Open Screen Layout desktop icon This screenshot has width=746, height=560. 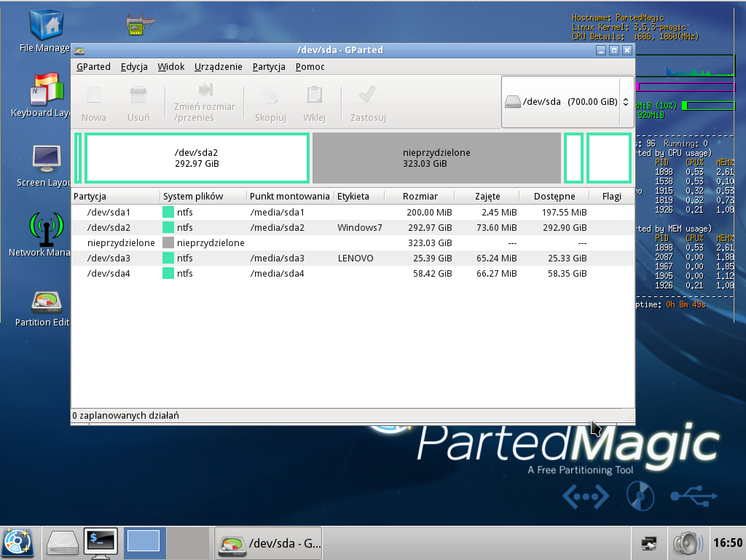(46, 159)
